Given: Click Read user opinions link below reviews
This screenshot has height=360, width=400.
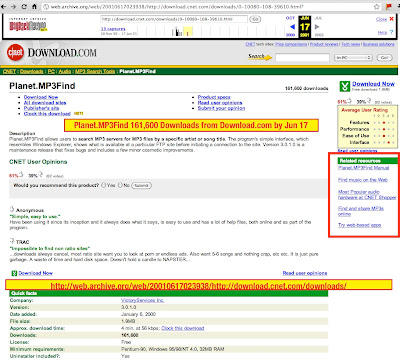Looking at the screenshot, I should point(305,273).
